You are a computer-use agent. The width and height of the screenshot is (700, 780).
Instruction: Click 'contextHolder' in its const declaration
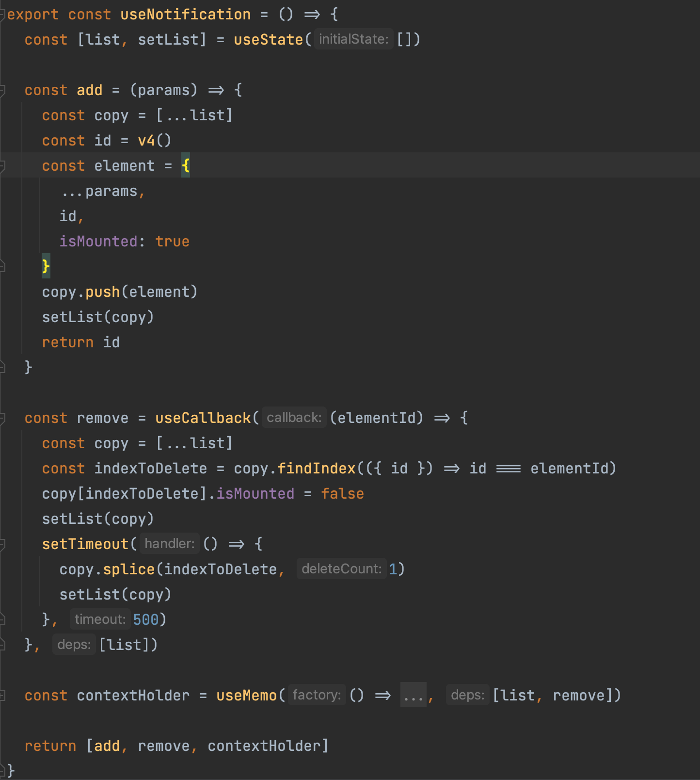point(133,696)
